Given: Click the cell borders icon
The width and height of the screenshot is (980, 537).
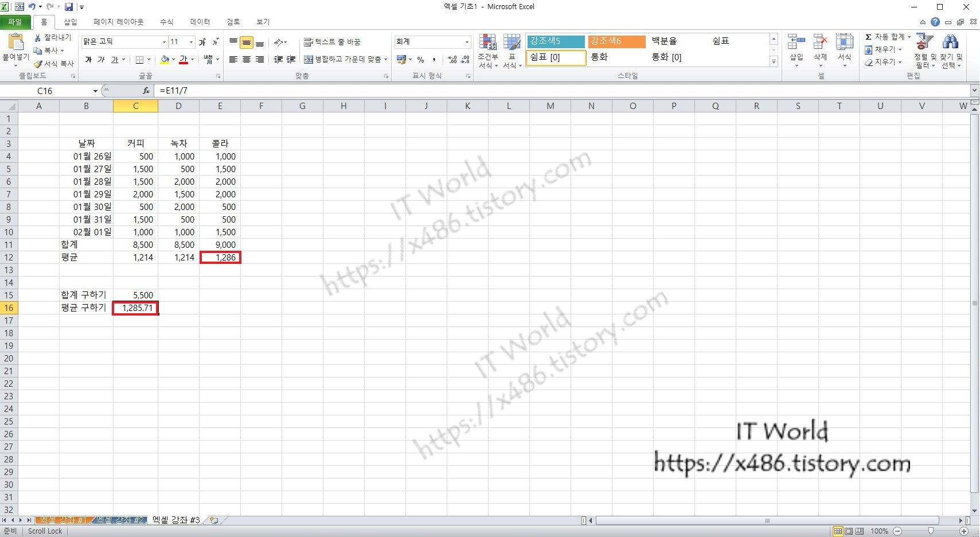Looking at the screenshot, I should [139, 60].
